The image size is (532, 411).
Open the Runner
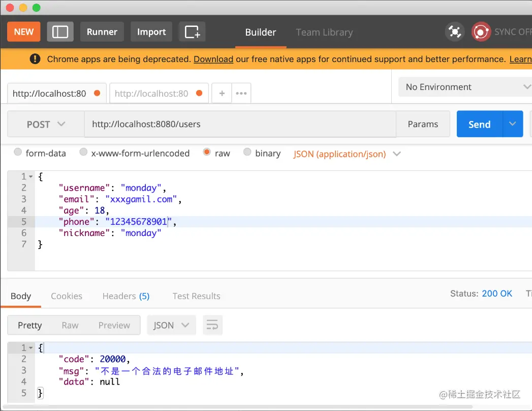click(x=102, y=32)
